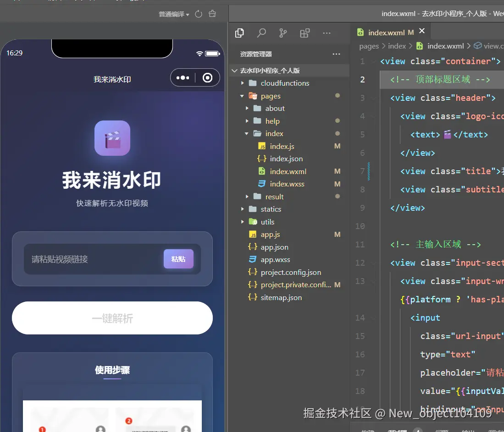The height and width of the screenshot is (432, 504).
Task: Collapse the 去水印小程序_个人版 project root
Action: click(x=235, y=71)
